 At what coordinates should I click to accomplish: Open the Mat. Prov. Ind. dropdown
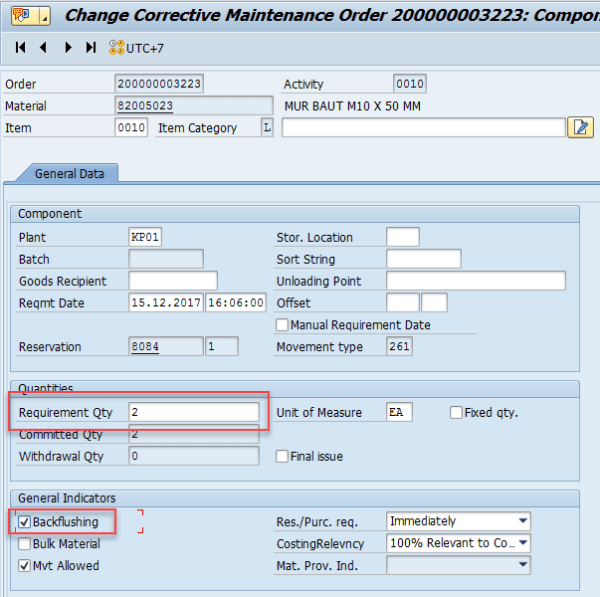click(x=523, y=565)
